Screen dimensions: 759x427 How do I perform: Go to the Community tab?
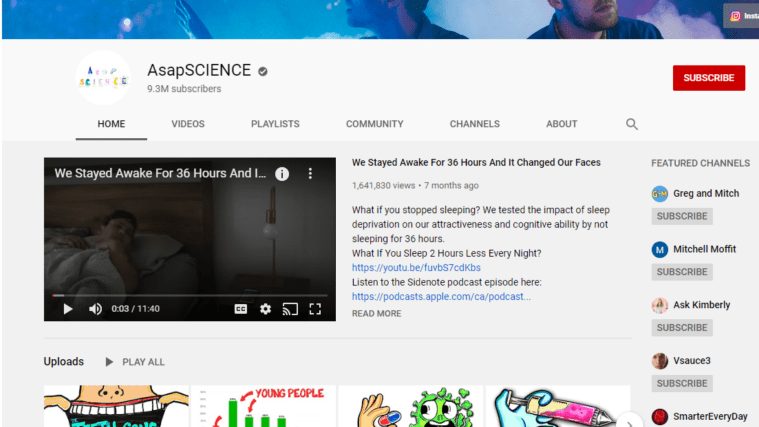tap(374, 124)
